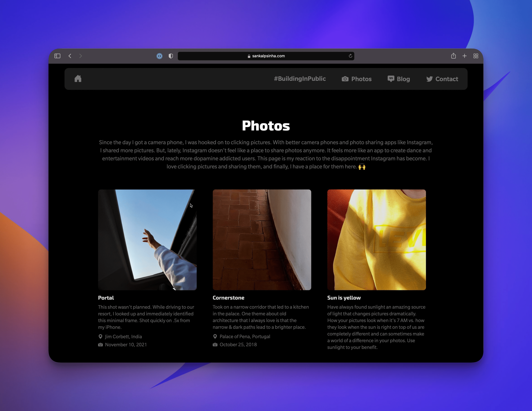Open the Blog navigation link
Viewport: 532px width, 411px height.
[x=399, y=79]
